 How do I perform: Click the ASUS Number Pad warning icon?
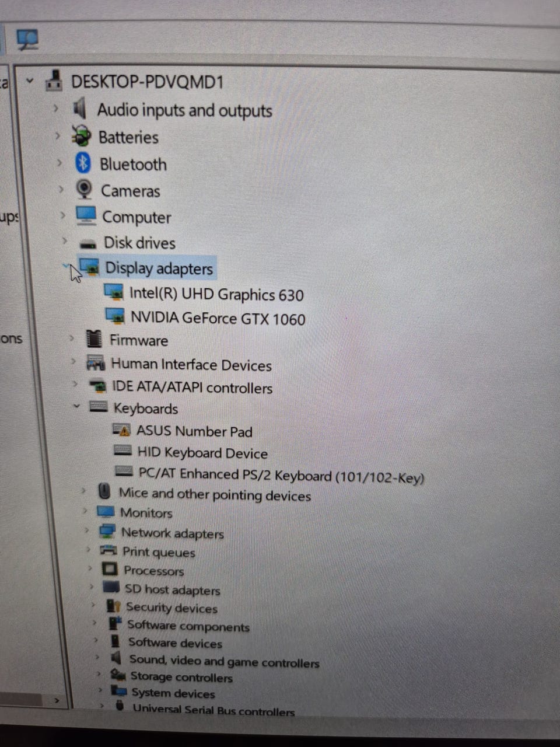coord(121,431)
